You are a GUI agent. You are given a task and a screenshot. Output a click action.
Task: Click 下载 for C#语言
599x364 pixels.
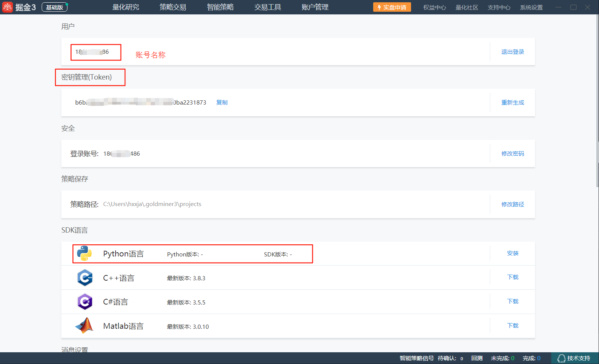coord(513,302)
